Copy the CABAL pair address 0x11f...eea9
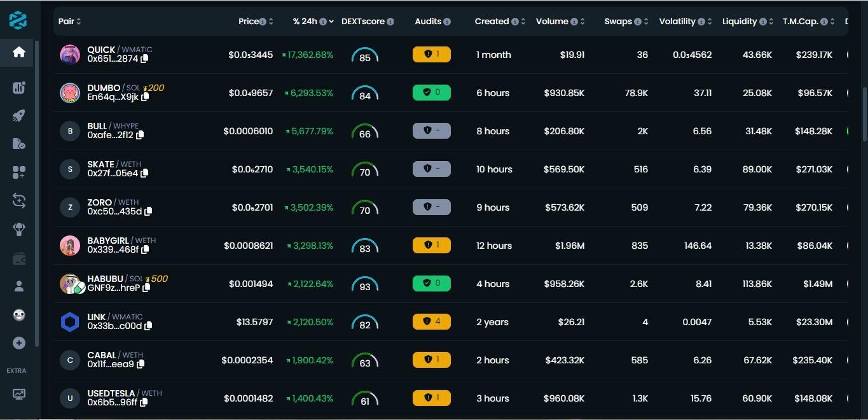The width and height of the screenshot is (868, 420). coord(141,364)
